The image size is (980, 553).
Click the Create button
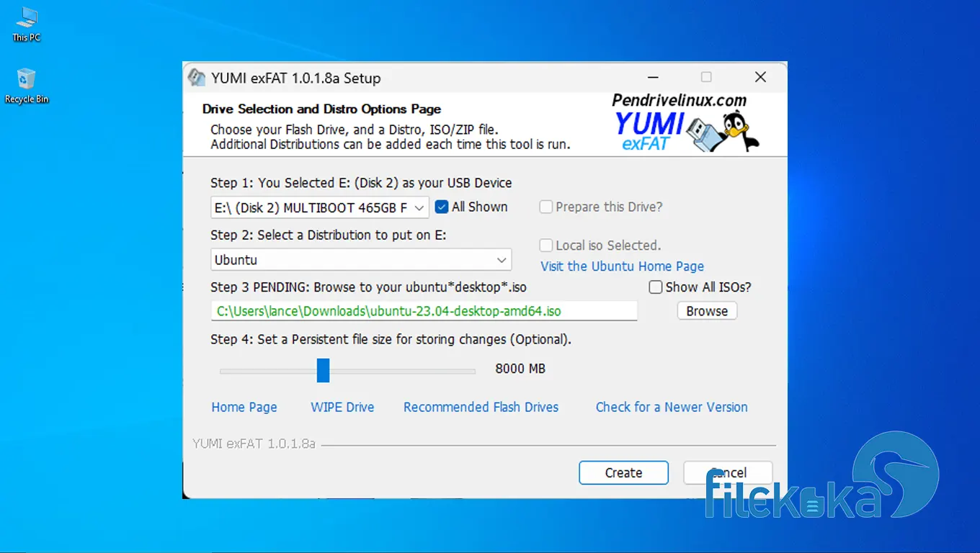tap(623, 473)
